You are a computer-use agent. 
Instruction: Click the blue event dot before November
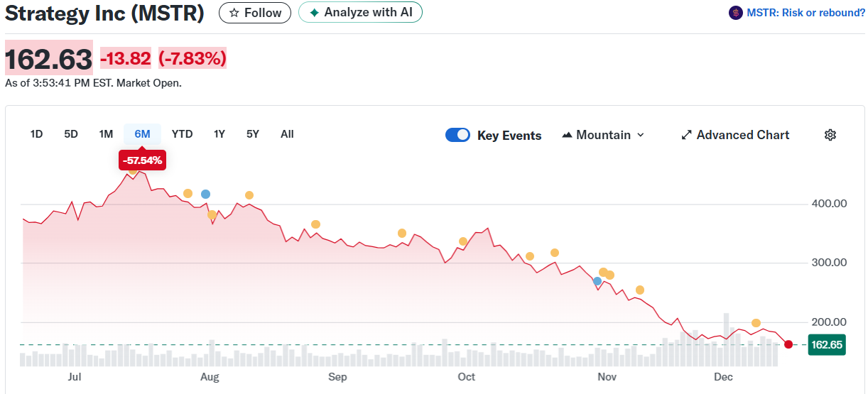(597, 281)
